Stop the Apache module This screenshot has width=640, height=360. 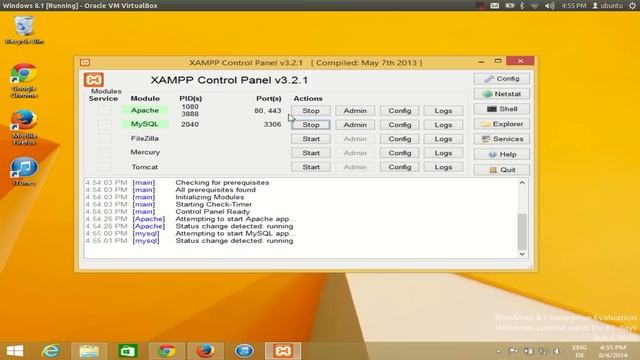[311, 111]
